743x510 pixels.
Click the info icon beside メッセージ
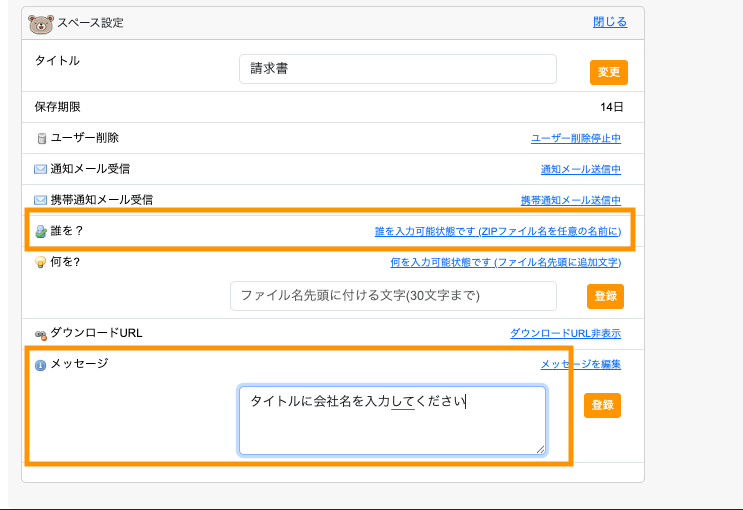point(41,365)
